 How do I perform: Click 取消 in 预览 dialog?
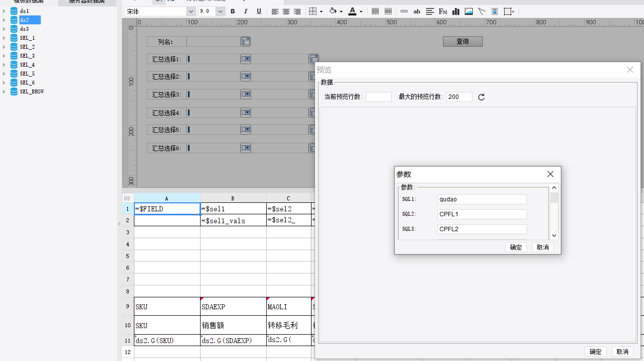623,352
